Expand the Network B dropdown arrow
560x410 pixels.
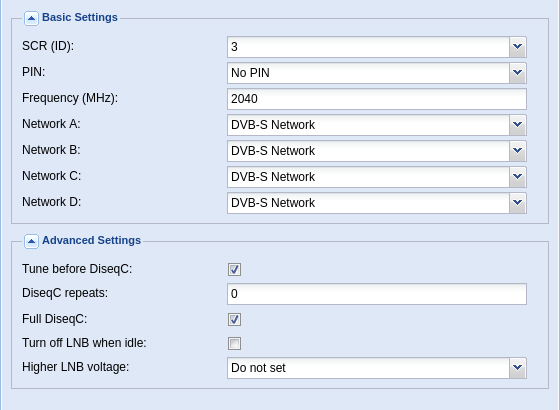click(x=518, y=151)
